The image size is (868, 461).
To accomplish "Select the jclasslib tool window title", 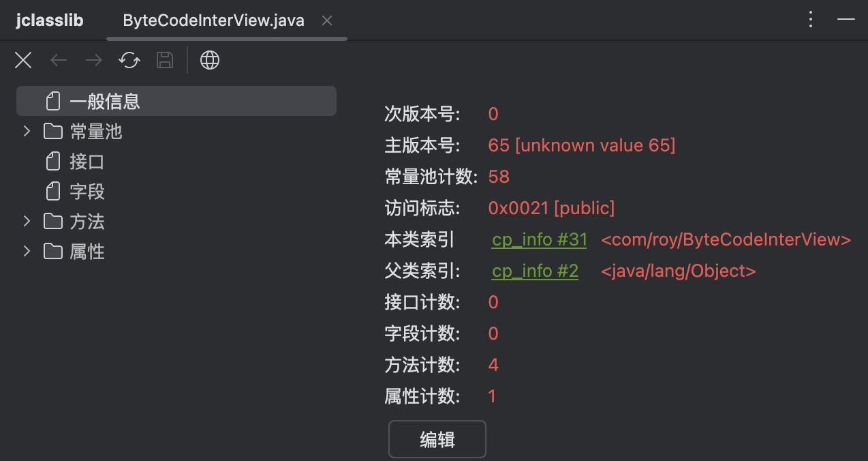I will click(x=50, y=20).
